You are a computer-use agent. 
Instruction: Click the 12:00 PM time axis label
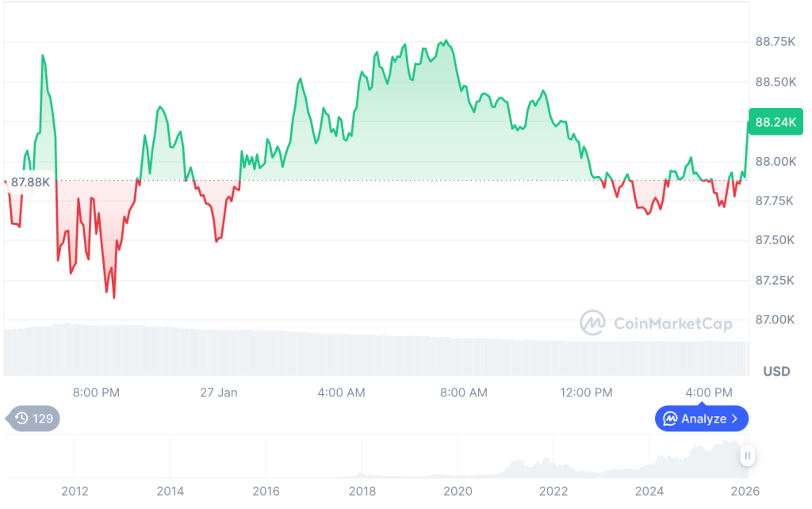(x=586, y=392)
